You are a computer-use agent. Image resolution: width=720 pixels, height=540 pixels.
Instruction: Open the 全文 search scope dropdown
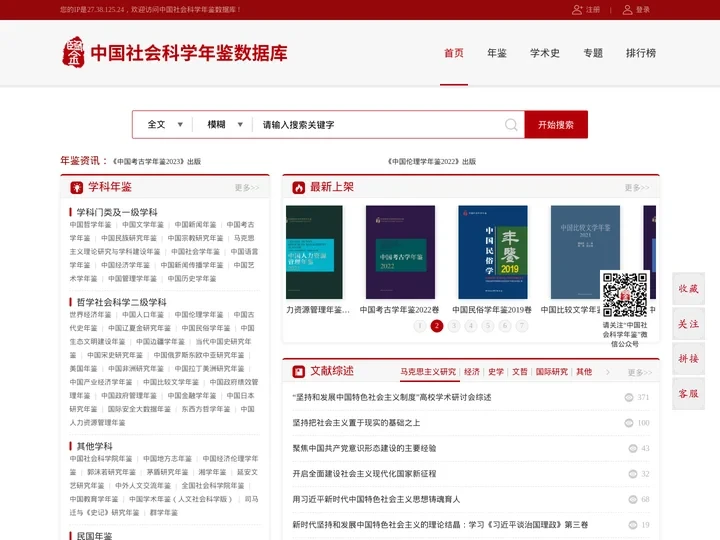[x=164, y=124]
